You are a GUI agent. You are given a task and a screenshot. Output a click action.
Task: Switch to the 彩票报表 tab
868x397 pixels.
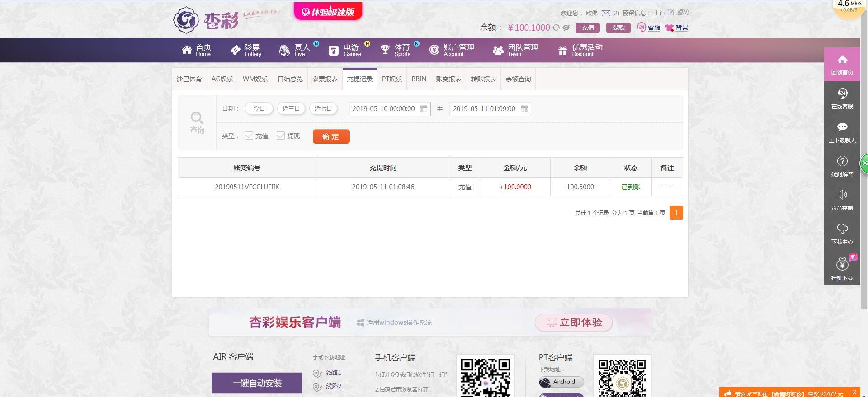325,79
